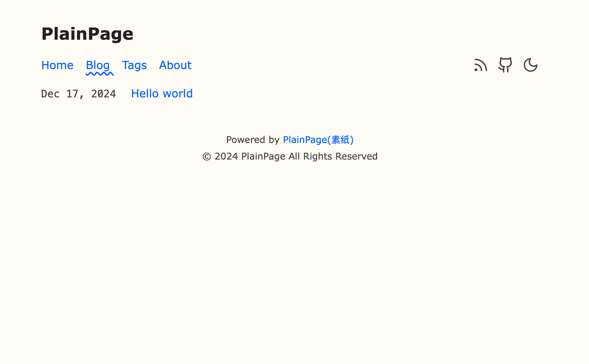
Task: Follow the PlainPage(素纸) footer link
Action: (318, 140)
